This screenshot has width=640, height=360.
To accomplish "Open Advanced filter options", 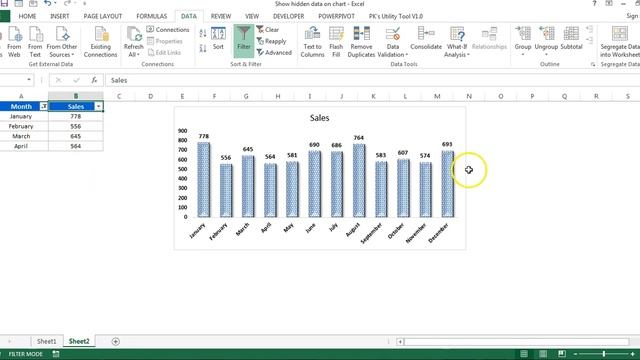I will click(274, 53).
